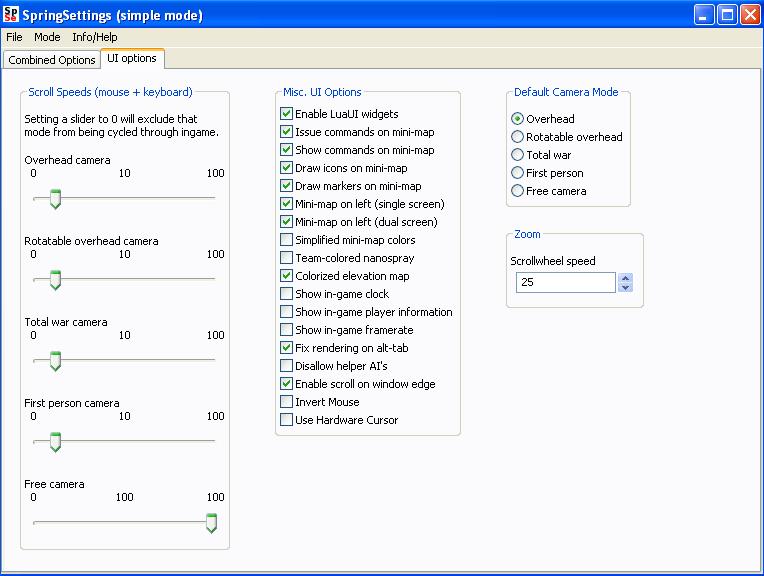Toggle Draw markers on mini-map
Viewport: 764px width, 576px height.
(x=286, y=186)
